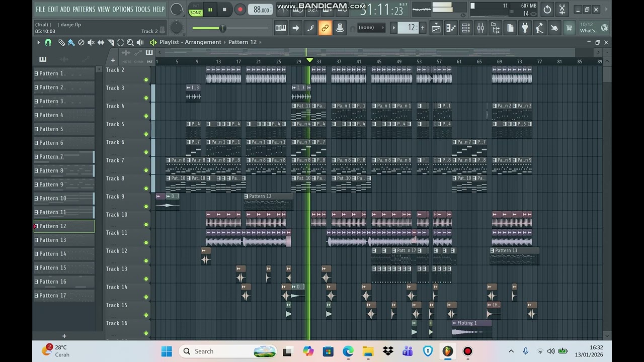644x362 pixels.
Task: Select the Select tool in playlist toolbar
Action: tap(120, 43)
